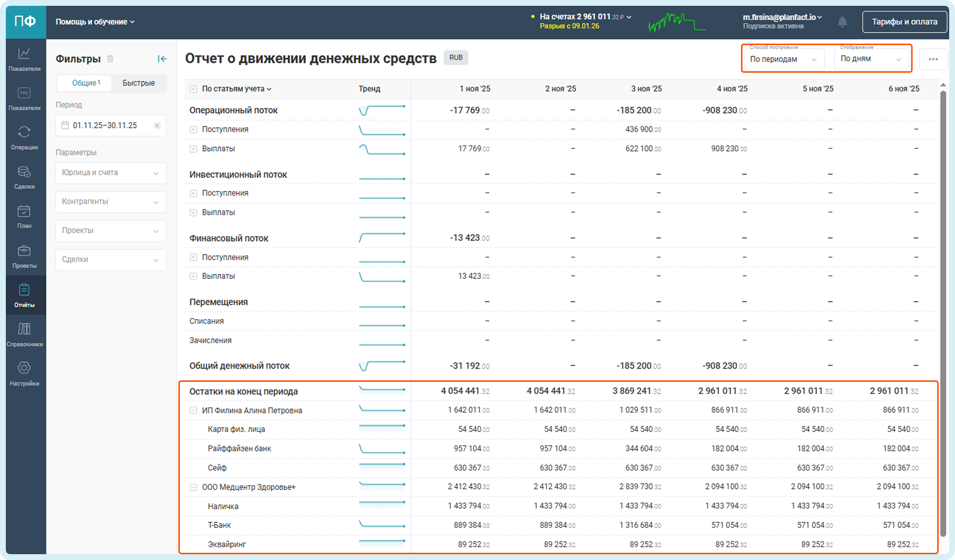
Task: Open the По дням display dropdown
Action: [x=870, y=59]
